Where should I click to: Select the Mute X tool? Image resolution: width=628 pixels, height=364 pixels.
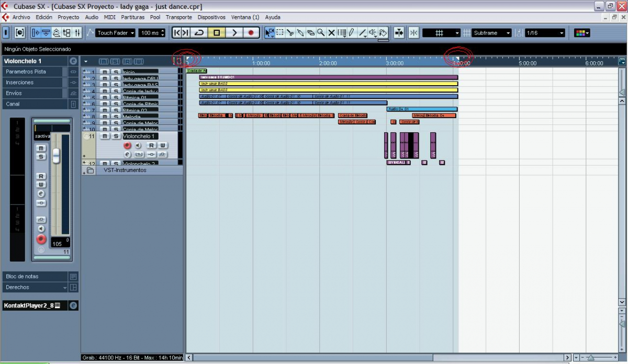coord(331,32)
